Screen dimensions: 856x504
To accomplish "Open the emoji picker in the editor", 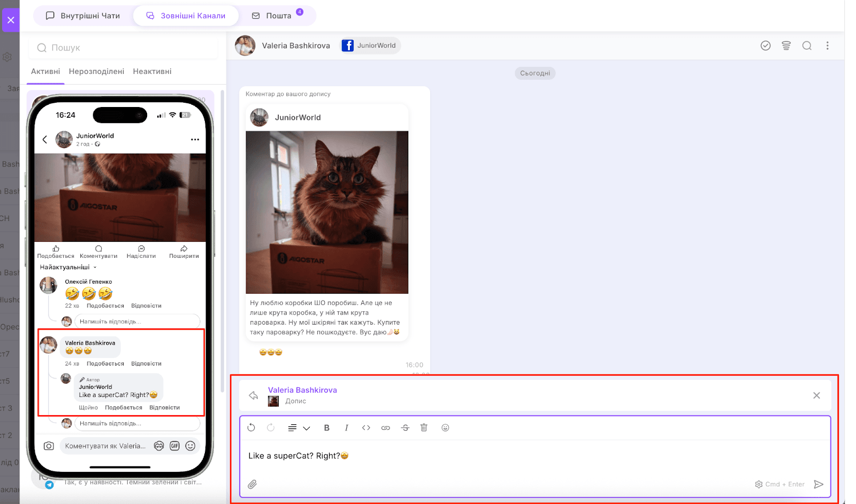I will [x=445, y=427].
